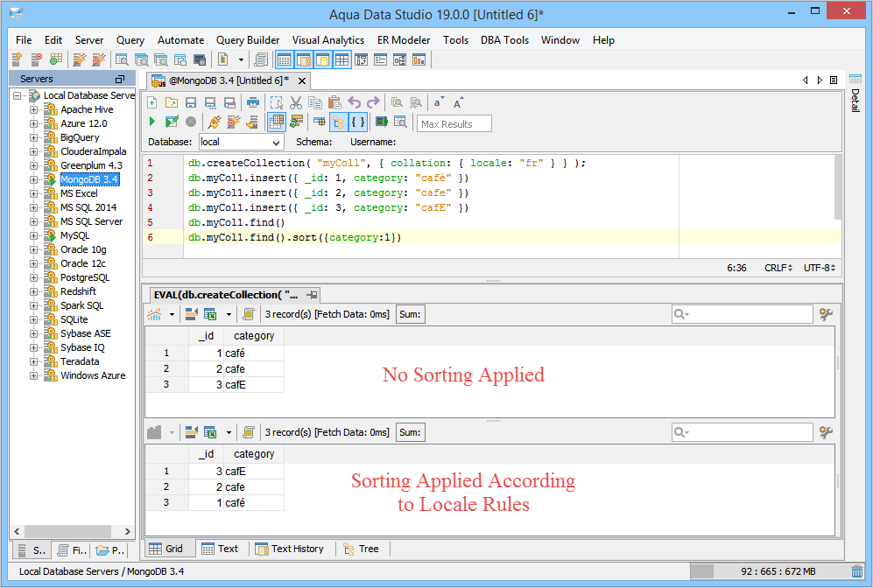
Task: Expand the PostgreSQL server tree node
Action: [x=34, y=277]
